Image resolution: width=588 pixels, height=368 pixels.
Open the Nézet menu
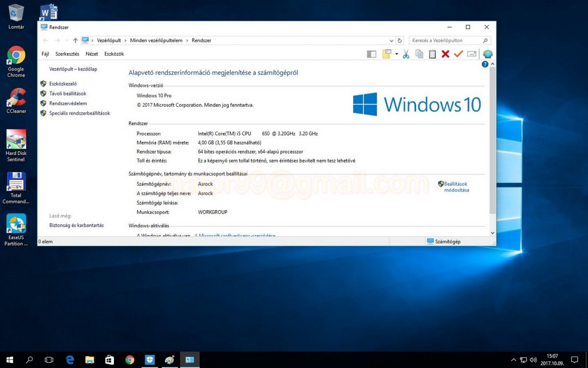(91, 54)
